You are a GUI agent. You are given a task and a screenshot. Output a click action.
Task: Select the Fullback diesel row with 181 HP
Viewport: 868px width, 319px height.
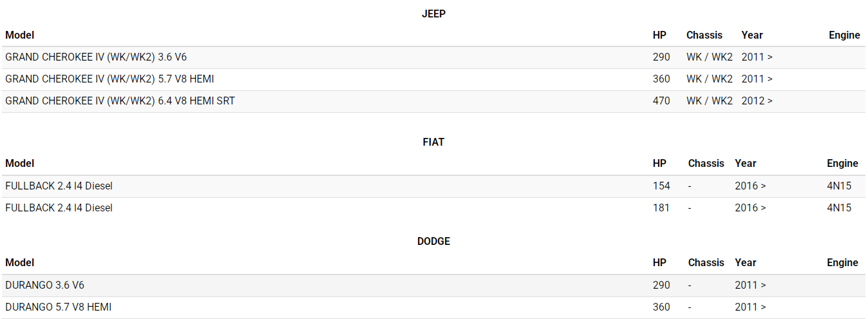[59, 208]
